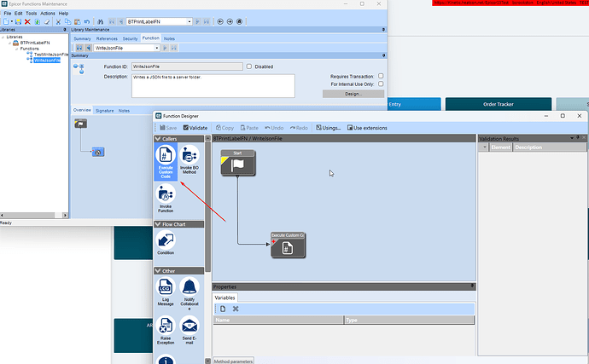
Task: Click the Validate button
Action: (x=195, y=128)
